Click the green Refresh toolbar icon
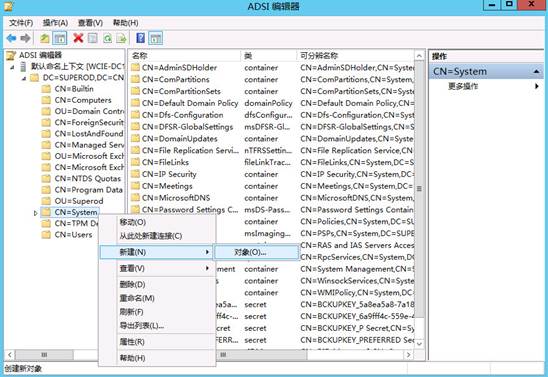Image resolution: width=548 pixels, height=377 pixels. click(107, 38)
